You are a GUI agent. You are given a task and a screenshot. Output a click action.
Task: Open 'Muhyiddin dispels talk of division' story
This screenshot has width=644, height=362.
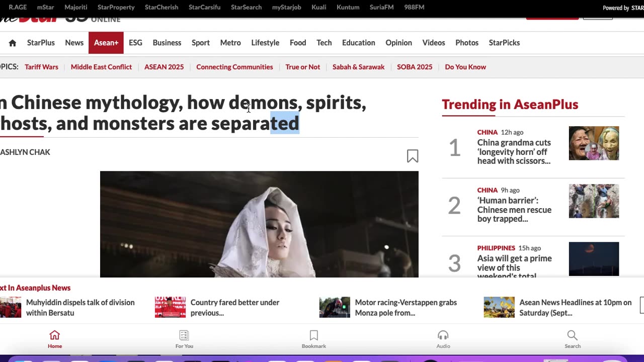point(80,308)
